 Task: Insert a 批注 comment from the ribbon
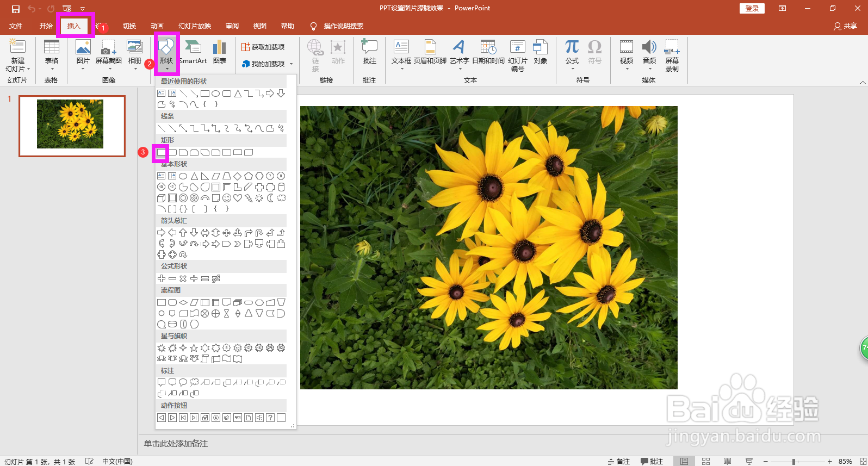[370, 53]
